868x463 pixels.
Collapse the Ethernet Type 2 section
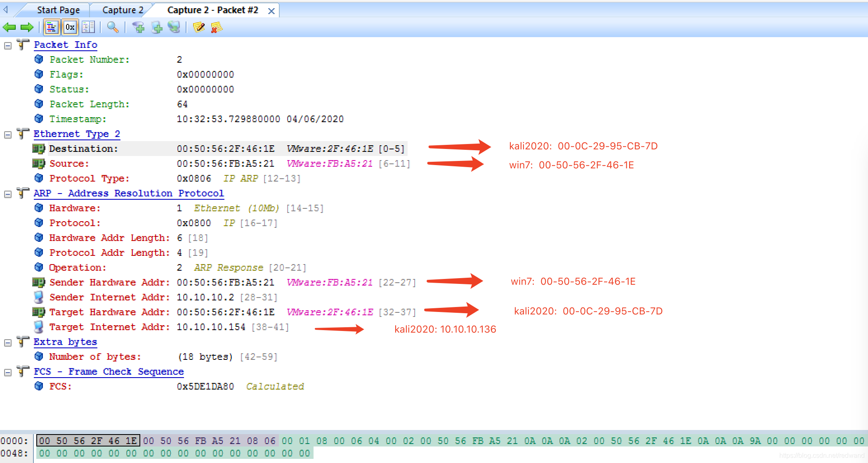[x=7, y=135]
